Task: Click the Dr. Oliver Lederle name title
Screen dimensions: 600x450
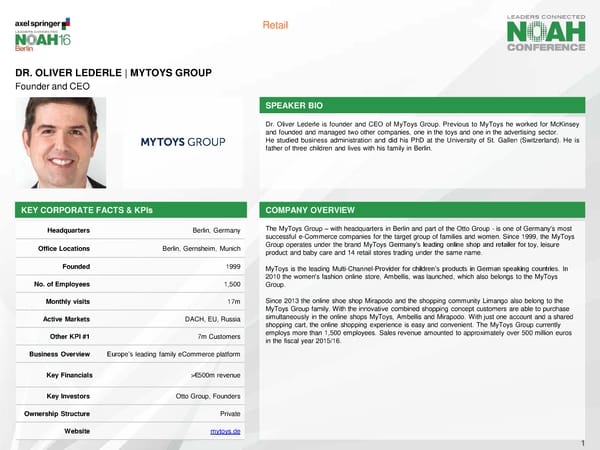Action: click(113, 73)
